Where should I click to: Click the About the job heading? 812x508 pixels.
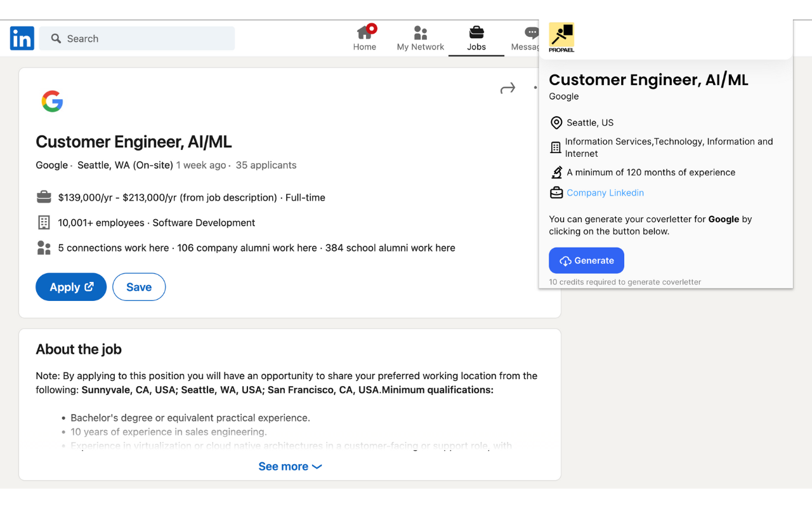coord(79,349)
